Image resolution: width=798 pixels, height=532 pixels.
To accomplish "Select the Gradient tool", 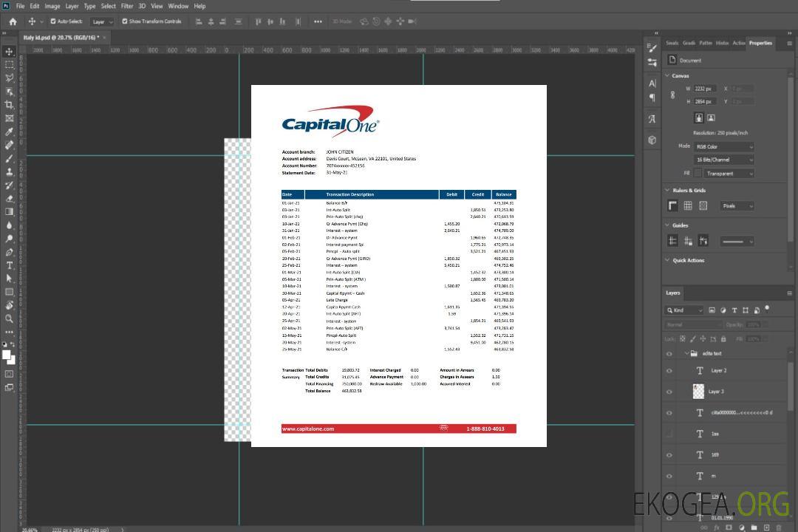I will (9, 212).
